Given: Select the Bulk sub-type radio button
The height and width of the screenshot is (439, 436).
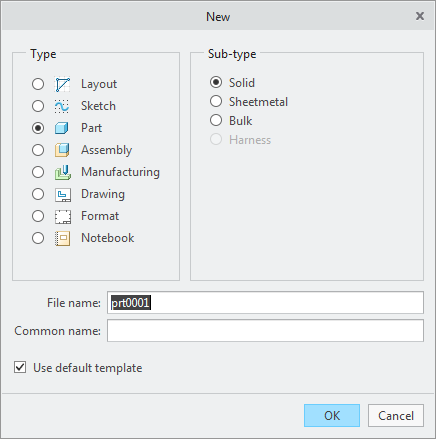Looking at the screenshot, I should [x=216, y=120].
